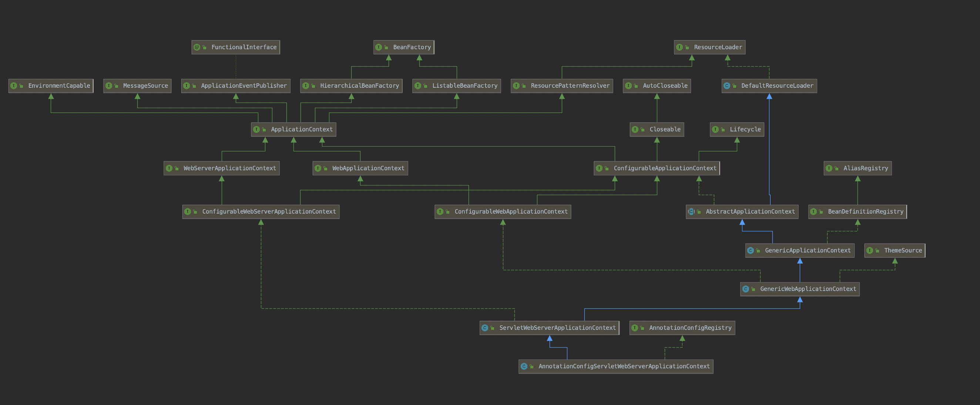The image size is (980, 405).
Task: Select the EnvironmentCapable interface node
Action: pos(58,86)
